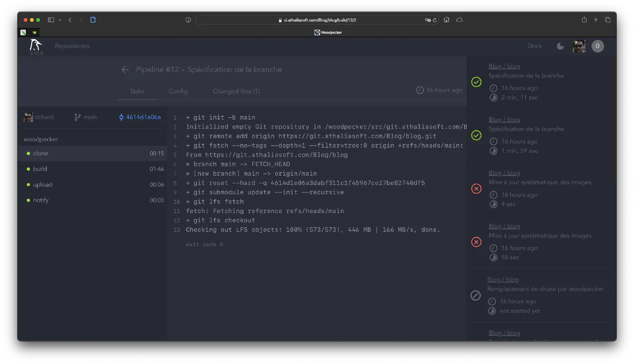Screen dimensions: 634x364
Task: Click the Woodpecker logo icon
Action: (35, 45)
